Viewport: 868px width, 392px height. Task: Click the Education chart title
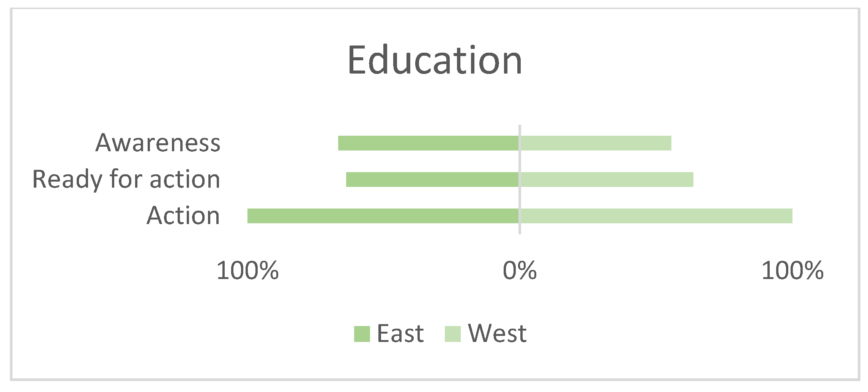435,61
